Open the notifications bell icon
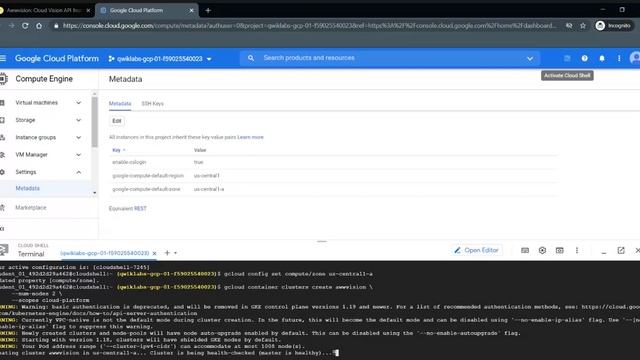Viewport: 640px width, 360px height. coord(602,58)
